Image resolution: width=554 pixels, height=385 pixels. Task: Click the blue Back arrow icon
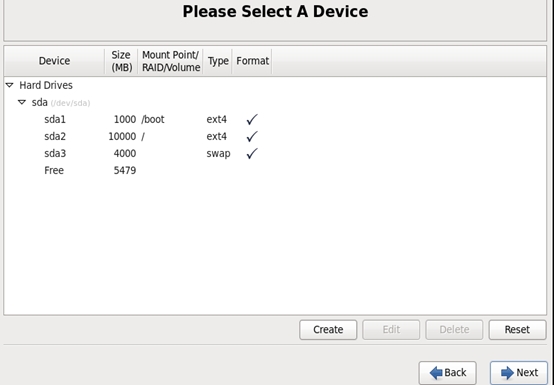tap(436, 373)
